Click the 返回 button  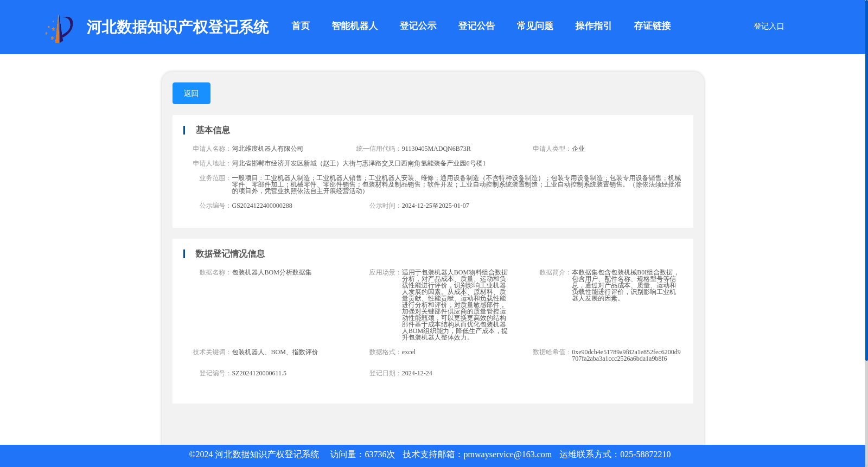tap(192, 93)
